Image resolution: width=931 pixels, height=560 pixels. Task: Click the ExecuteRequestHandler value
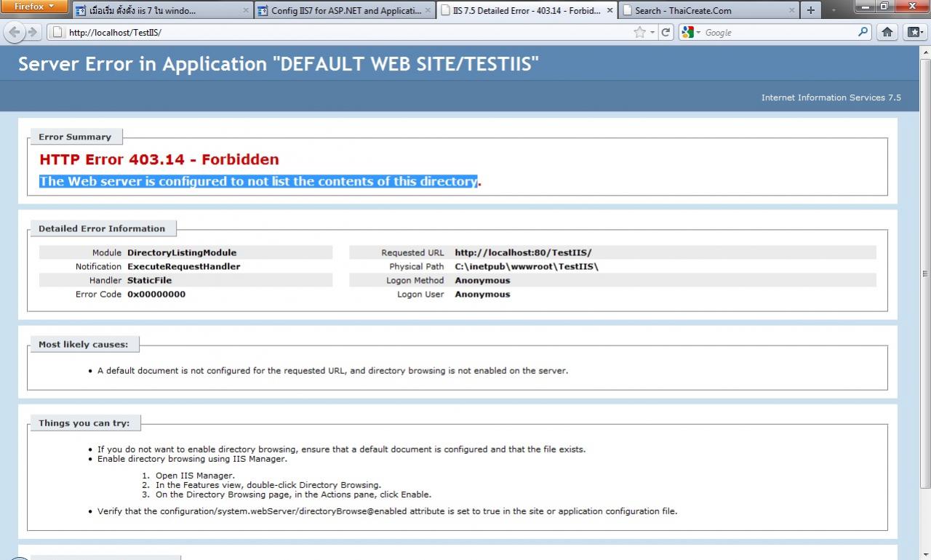pyautogui.click(x=183, y=266)
